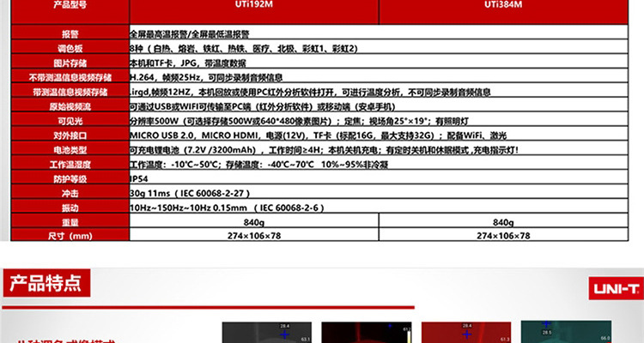Click the UTi384M column header
Viewport: 644px width, 343px height.
(503, 5)
